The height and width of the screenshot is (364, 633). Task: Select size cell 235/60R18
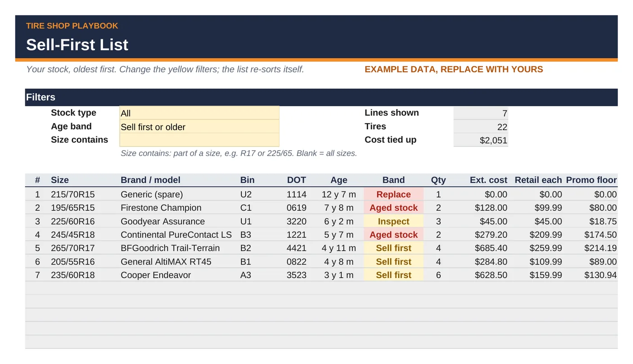tap(73, 275)
